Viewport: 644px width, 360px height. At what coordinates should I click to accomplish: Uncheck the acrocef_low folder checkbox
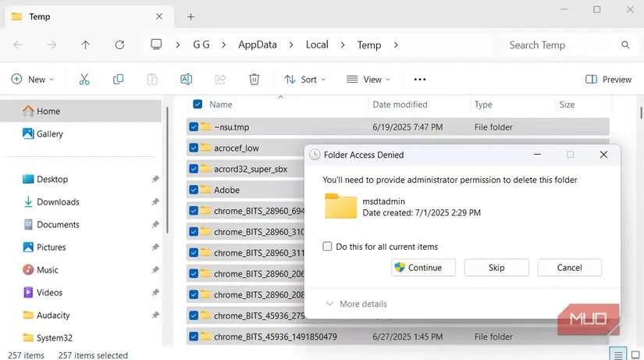click(194, 148)
